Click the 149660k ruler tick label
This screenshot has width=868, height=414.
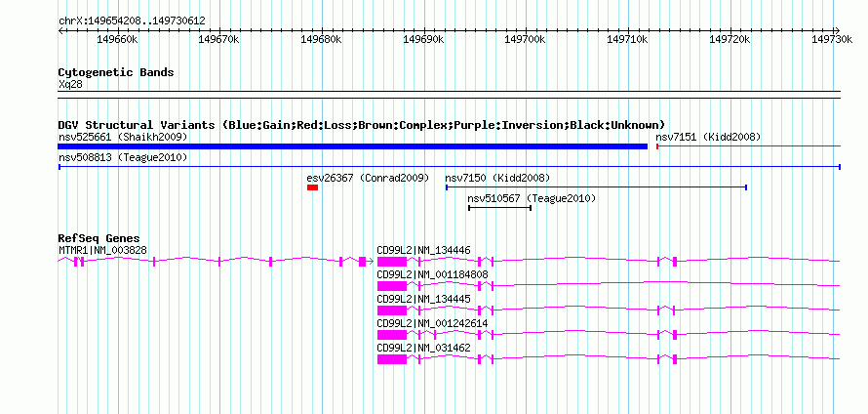(x=117, y=39)
